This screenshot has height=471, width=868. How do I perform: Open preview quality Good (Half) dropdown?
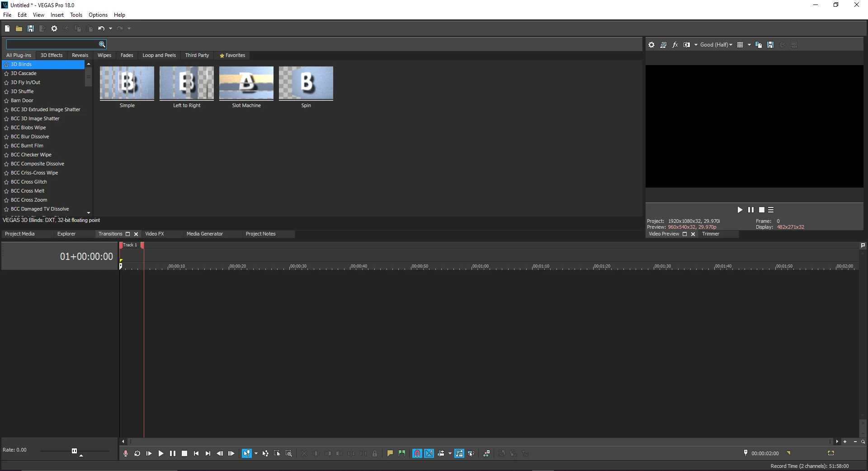[x=716, y=45]
